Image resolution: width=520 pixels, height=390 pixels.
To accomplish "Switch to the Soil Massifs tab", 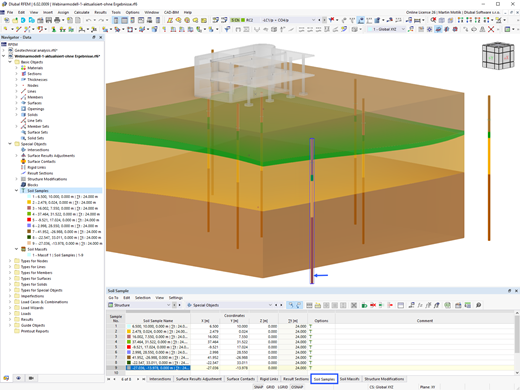I will pyautogui.click(x=349, y=379).
